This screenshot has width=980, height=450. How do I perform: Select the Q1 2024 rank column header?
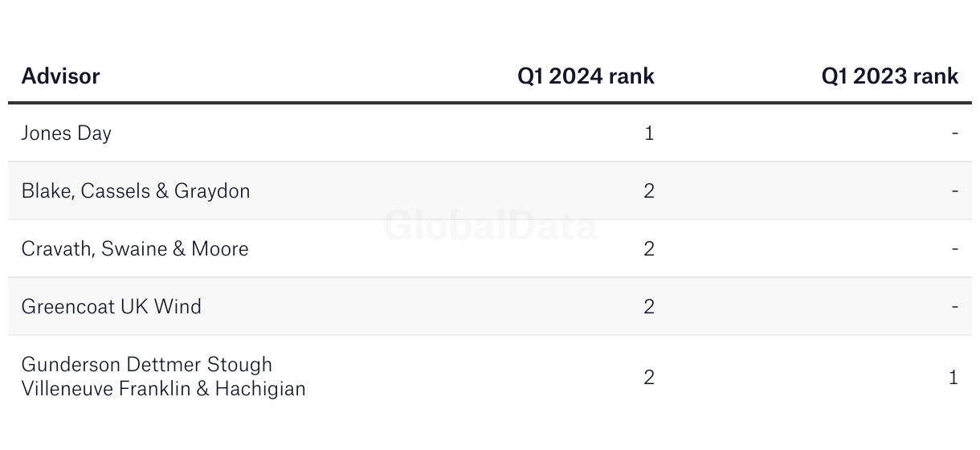(x=586, y=76)
